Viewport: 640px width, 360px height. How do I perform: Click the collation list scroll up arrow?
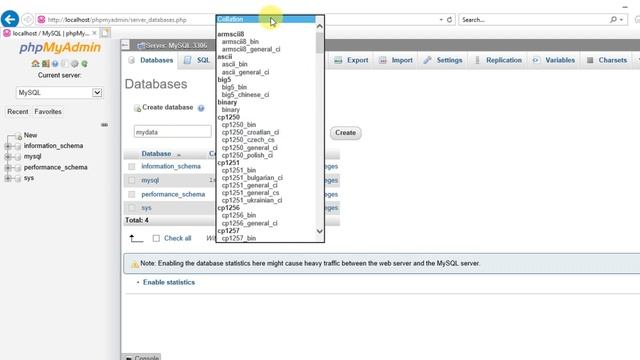[320, 27]
